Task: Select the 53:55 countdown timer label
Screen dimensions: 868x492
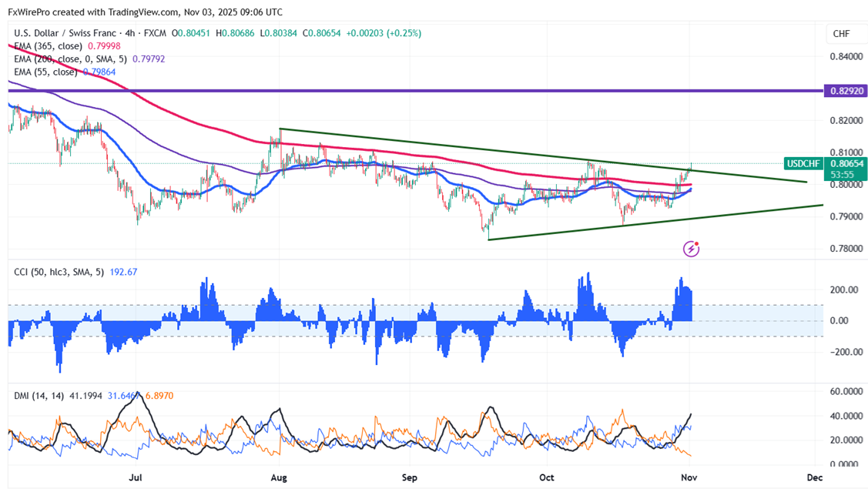Action: tap(842, 174)
